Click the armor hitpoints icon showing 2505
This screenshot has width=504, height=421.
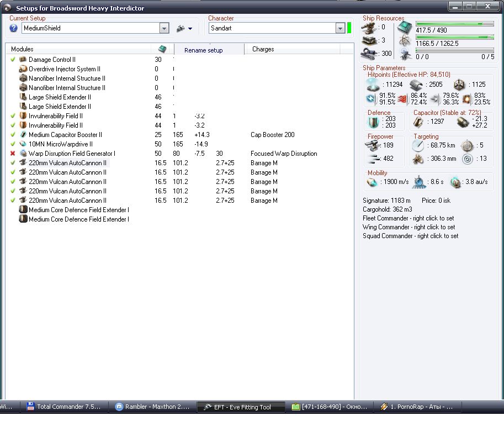coord(416,85)
